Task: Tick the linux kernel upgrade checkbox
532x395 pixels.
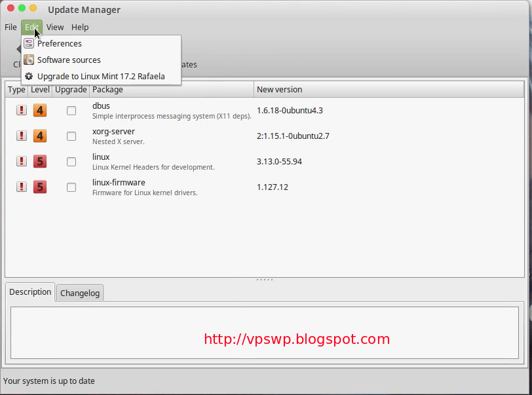Action: click(71, 162)
